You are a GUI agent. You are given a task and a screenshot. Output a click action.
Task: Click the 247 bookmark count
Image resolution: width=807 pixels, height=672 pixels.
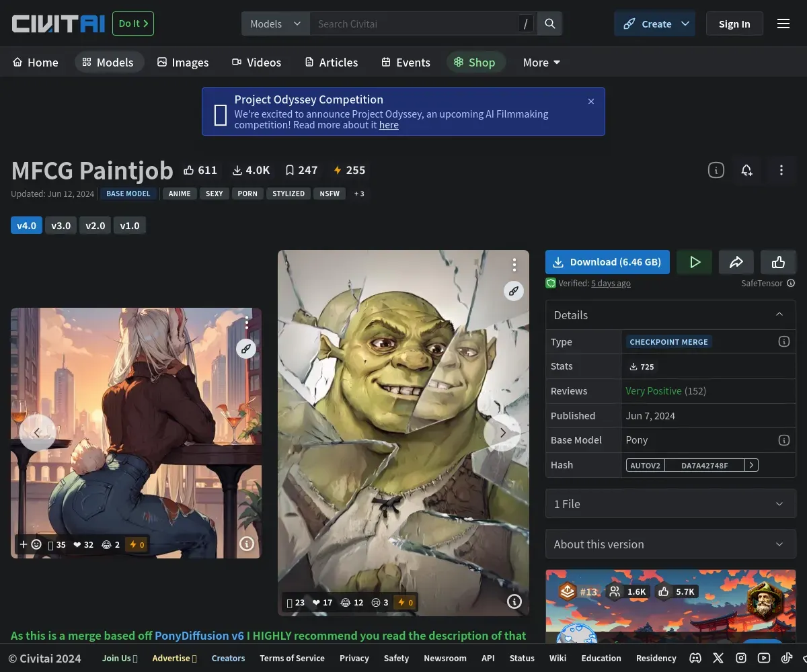(301, 170)
